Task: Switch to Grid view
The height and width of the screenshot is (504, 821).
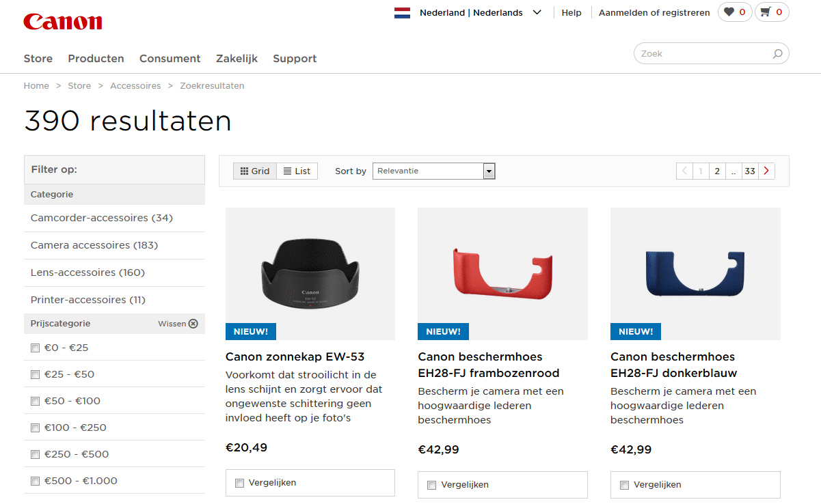Action: pos(255,171)
